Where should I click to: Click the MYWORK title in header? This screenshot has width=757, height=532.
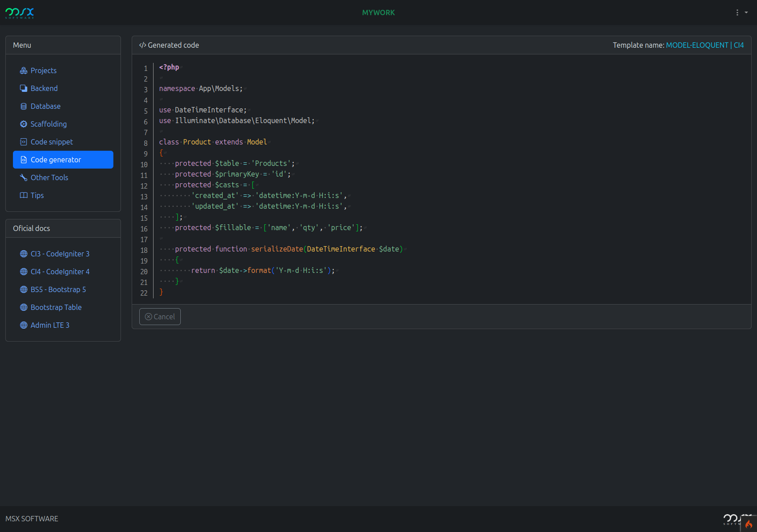[x=378, y=12]
